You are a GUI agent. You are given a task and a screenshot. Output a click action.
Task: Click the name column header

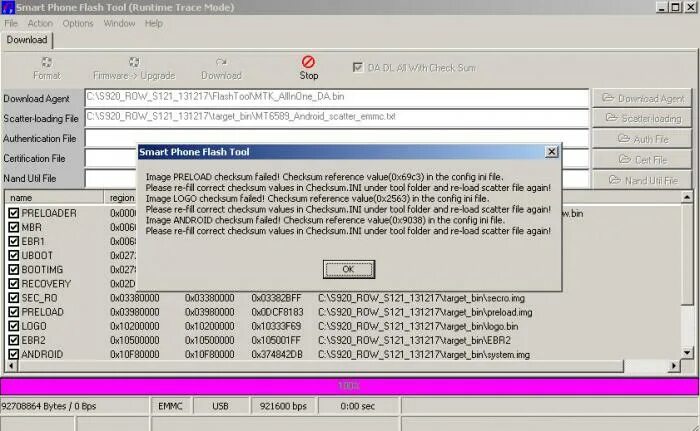pos(54,197)
